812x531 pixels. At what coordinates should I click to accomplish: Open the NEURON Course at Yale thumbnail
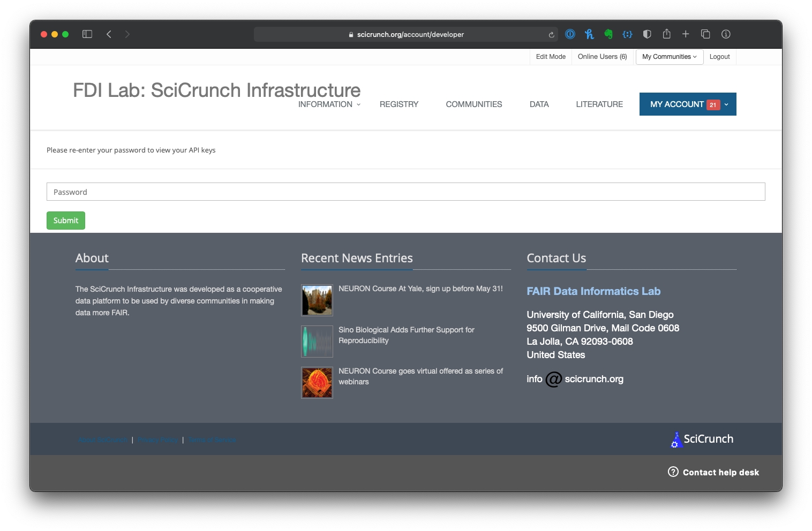(x=317, y=300)
